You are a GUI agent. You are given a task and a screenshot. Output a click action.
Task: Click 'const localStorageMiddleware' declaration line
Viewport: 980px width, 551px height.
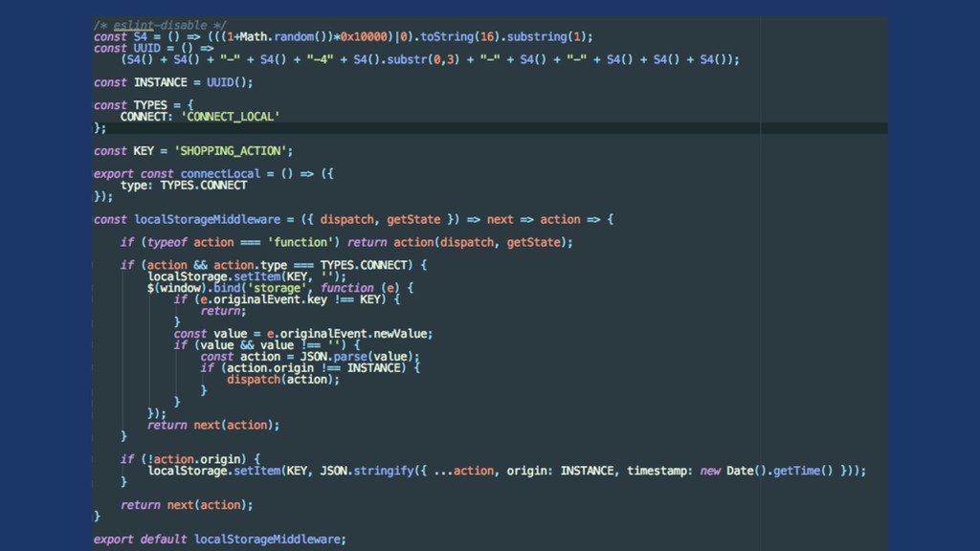354,219
